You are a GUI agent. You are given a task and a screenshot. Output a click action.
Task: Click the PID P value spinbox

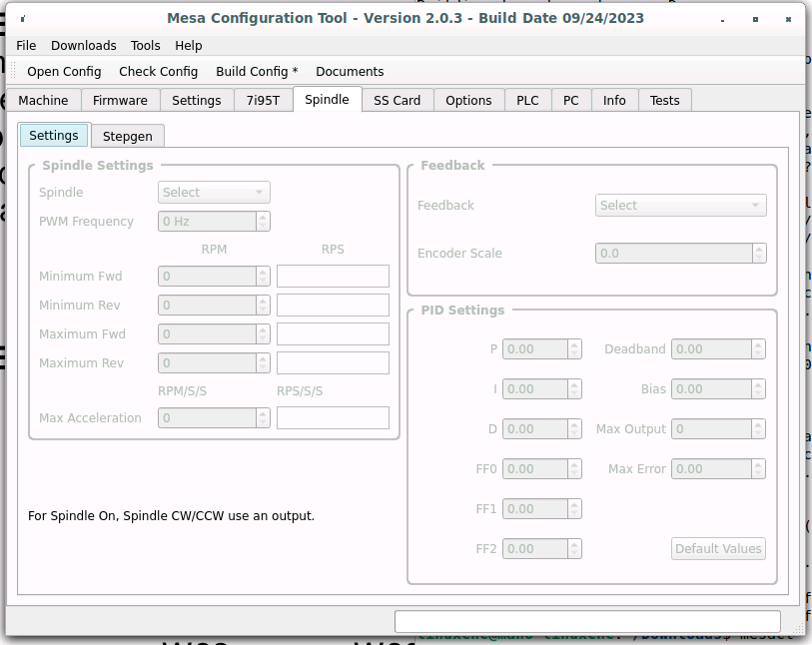click(541, 349)
